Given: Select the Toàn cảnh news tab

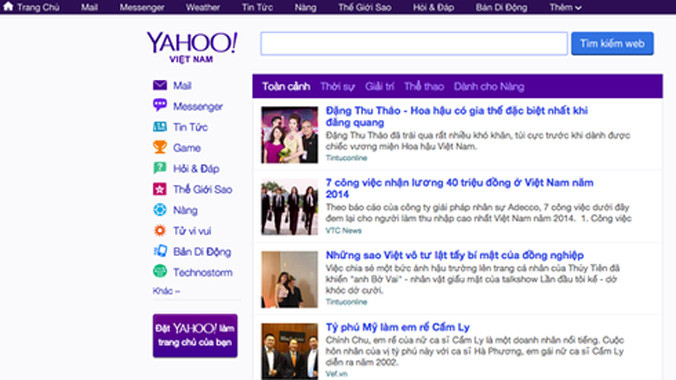Looking at the screenshot, I should (x=286, y=86).
